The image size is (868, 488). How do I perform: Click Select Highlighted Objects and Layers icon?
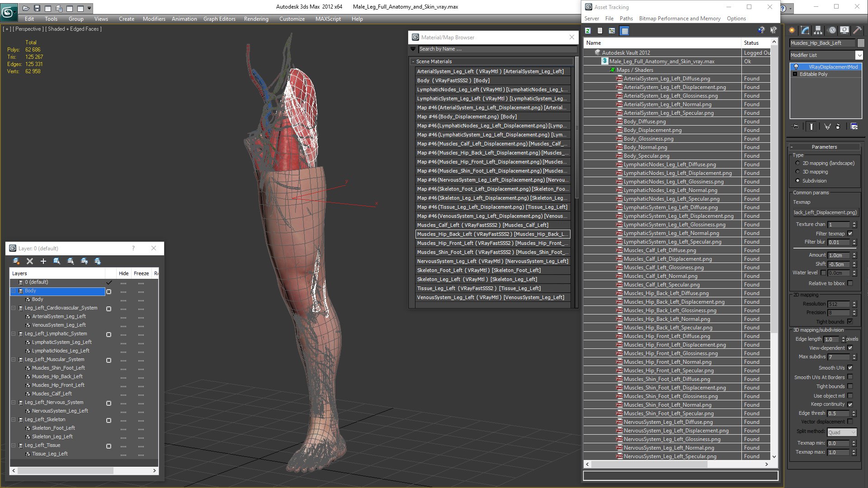[57, 261]
